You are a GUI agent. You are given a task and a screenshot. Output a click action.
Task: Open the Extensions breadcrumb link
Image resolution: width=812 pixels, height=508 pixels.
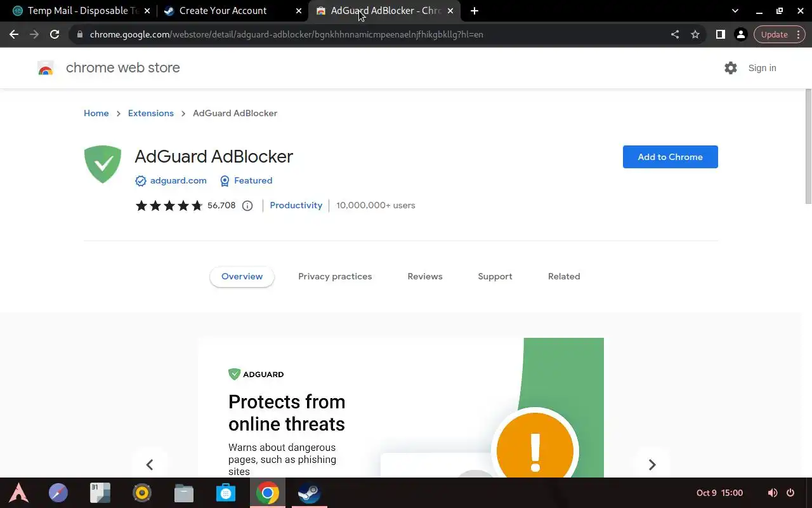pyautogui.click(x=151, y=113)
